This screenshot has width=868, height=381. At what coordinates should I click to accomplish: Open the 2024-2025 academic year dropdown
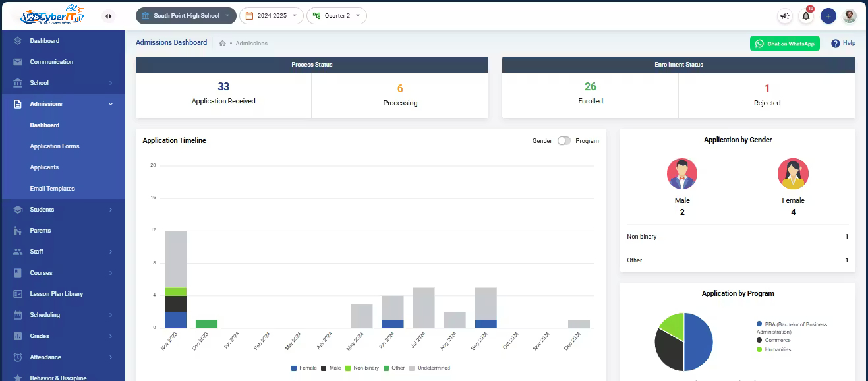(x=271, y=16)
